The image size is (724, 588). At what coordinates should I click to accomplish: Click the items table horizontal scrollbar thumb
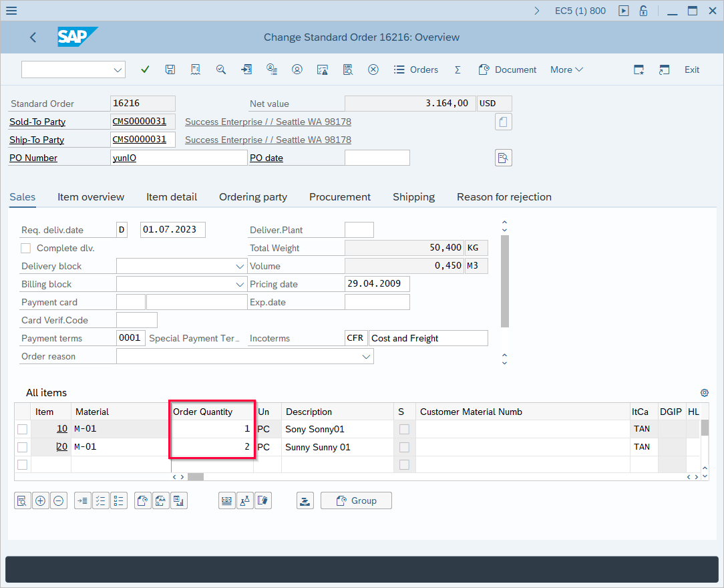point(195,476)
